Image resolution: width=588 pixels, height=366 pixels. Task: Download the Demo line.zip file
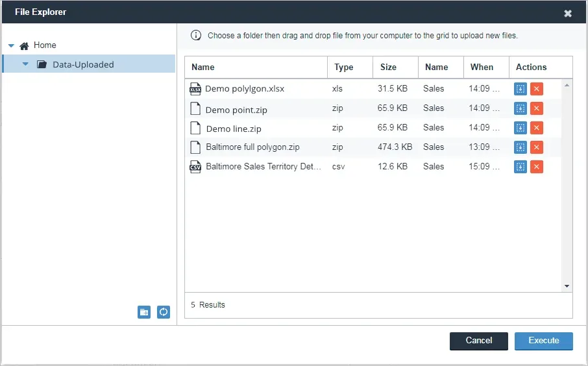click(520, 128)
